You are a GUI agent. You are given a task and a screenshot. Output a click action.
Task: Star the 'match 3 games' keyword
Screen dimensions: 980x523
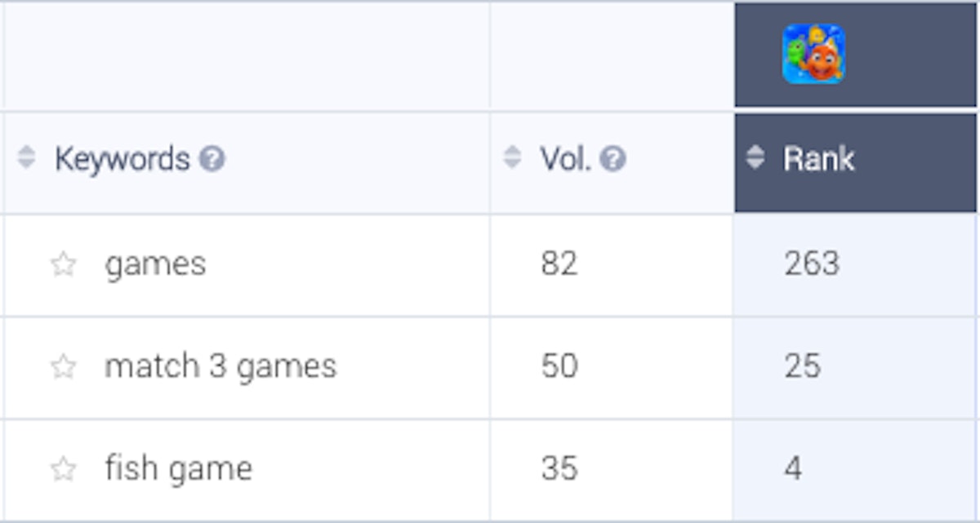point(63,367)
